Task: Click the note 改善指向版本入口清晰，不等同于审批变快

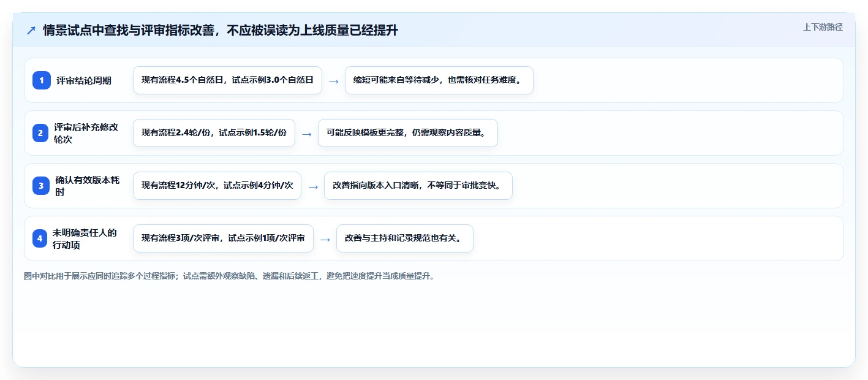Action: click(x=418, y=186)
